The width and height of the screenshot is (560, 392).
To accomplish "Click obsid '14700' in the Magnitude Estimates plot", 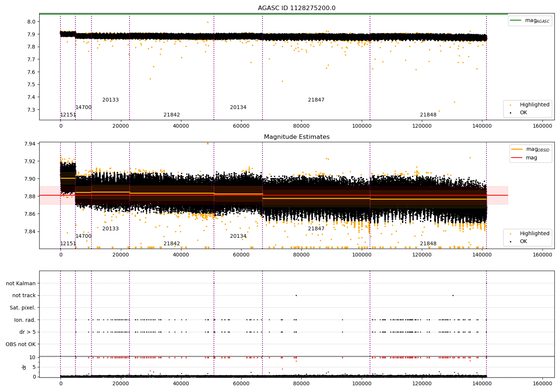I will [83, 236].
